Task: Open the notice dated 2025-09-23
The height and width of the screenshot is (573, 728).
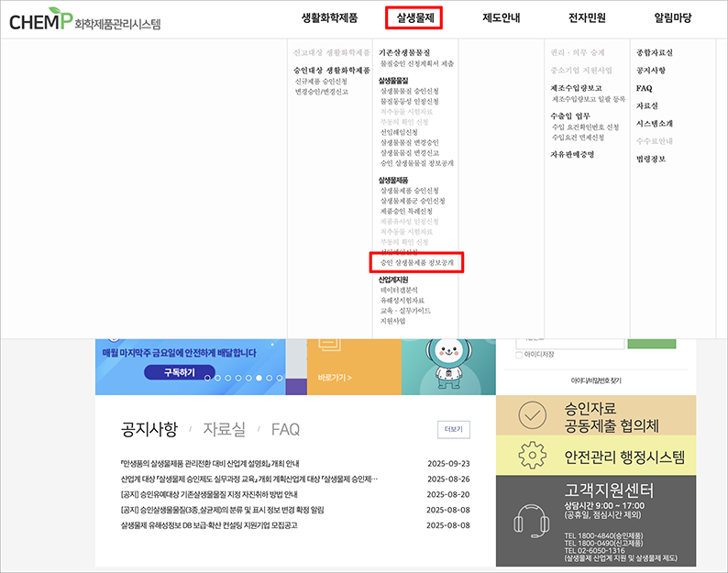Action: pos(209,463)
